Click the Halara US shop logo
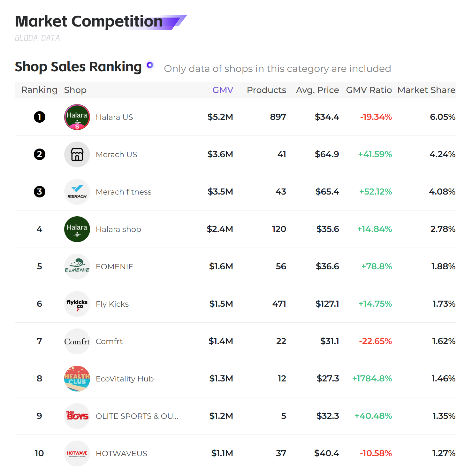The height and width of the screenshot is (476, 472). 77,117
